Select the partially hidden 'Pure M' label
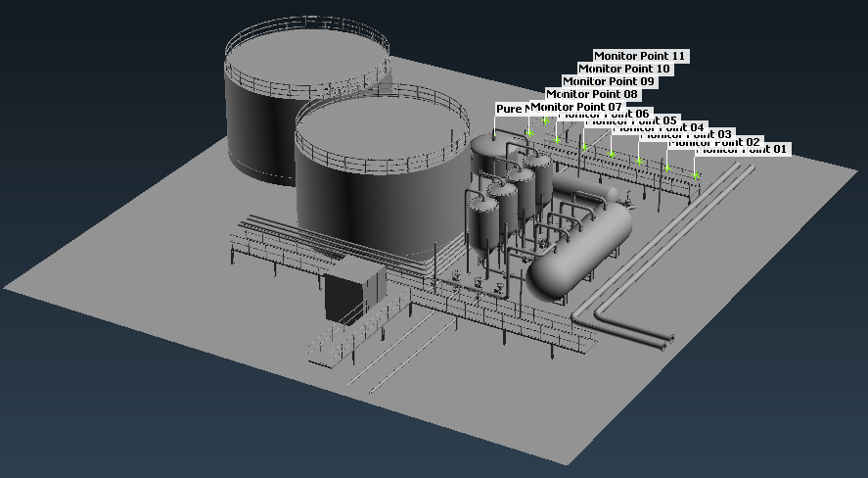The width and height of the screenshot is (868, 478). 511,108
